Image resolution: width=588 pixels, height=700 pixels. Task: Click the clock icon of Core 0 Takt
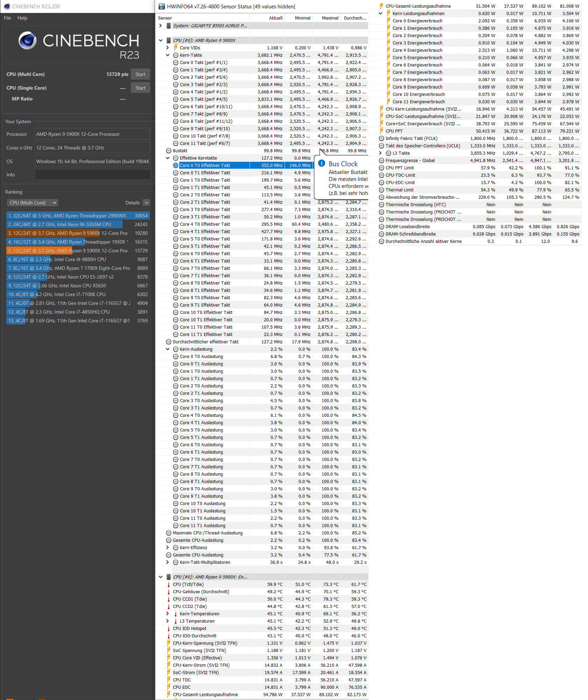(176, 62)
